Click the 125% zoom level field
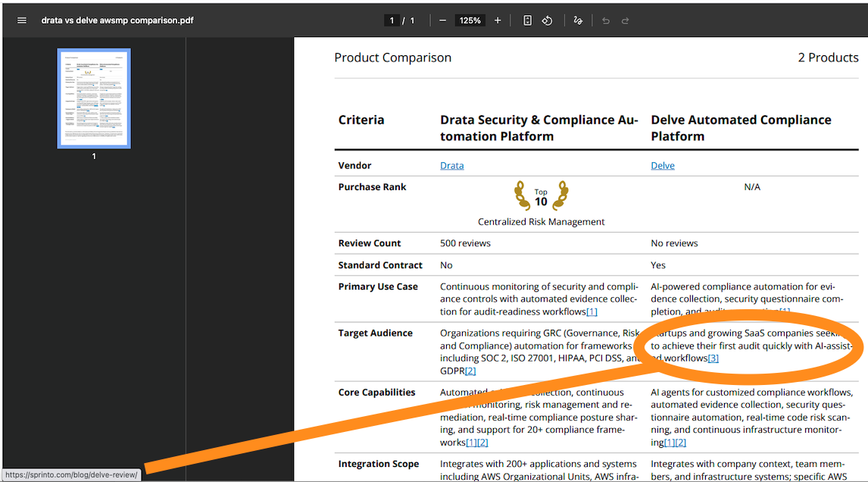This screenshot has height=482, width=868. point(470,20)
